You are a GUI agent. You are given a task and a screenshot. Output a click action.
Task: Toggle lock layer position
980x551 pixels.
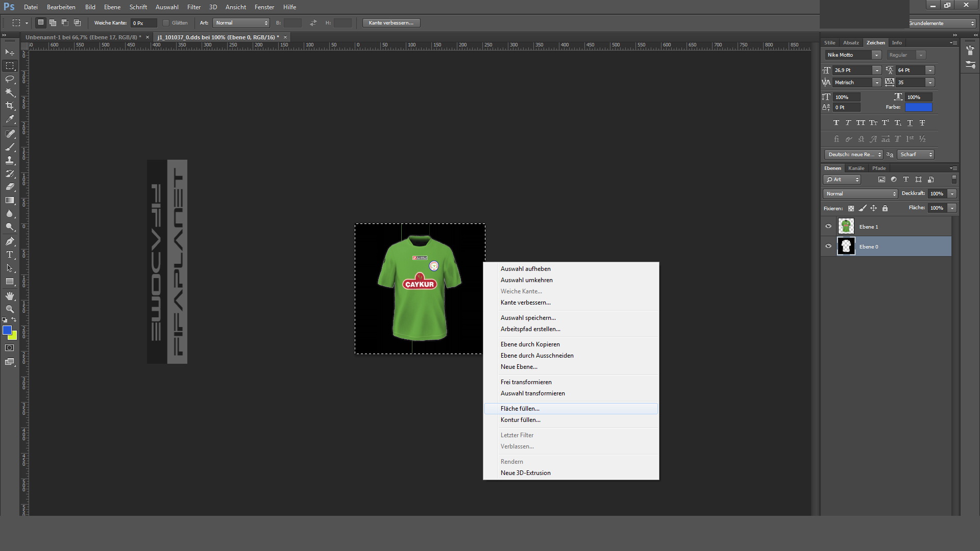tap(874, 208)
